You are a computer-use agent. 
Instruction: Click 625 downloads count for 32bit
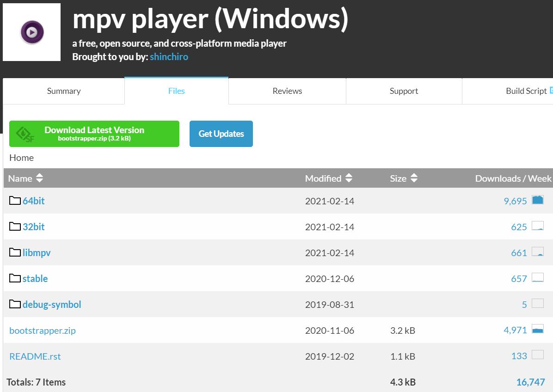point(519,227)
